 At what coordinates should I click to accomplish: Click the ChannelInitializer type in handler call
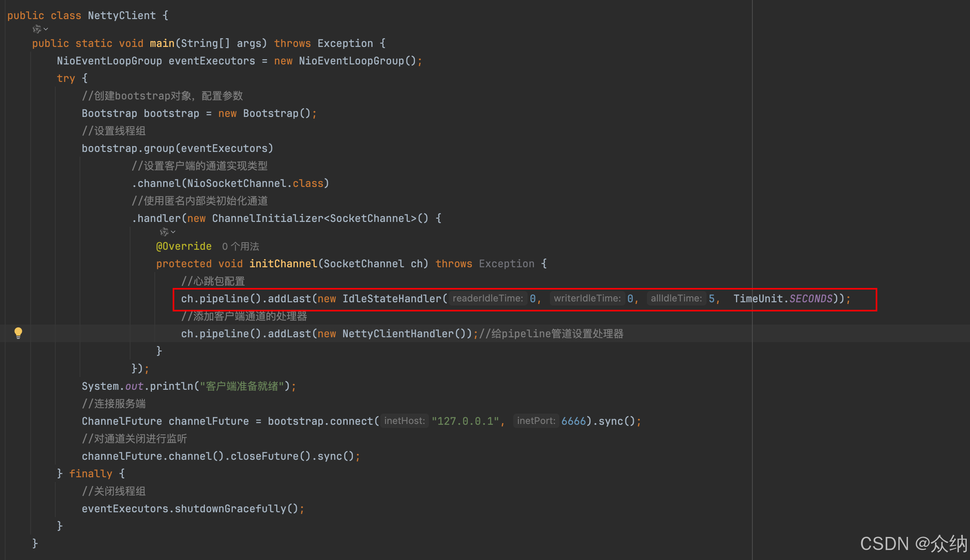pyautogui.click(x=267, y=218)
